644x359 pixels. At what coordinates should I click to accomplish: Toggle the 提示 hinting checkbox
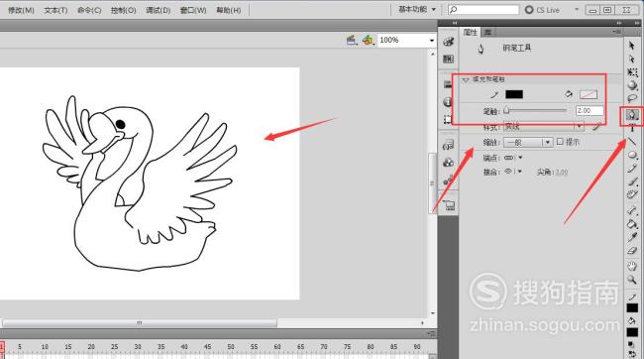pos(560,142)
